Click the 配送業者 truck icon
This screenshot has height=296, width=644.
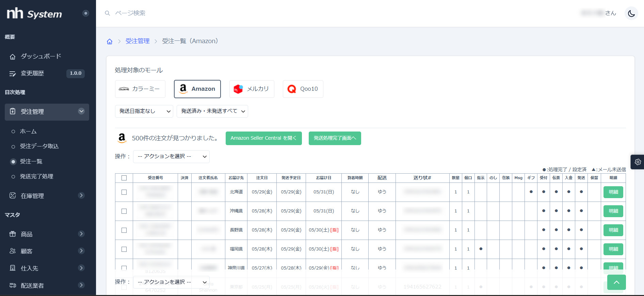coord(13,285)
